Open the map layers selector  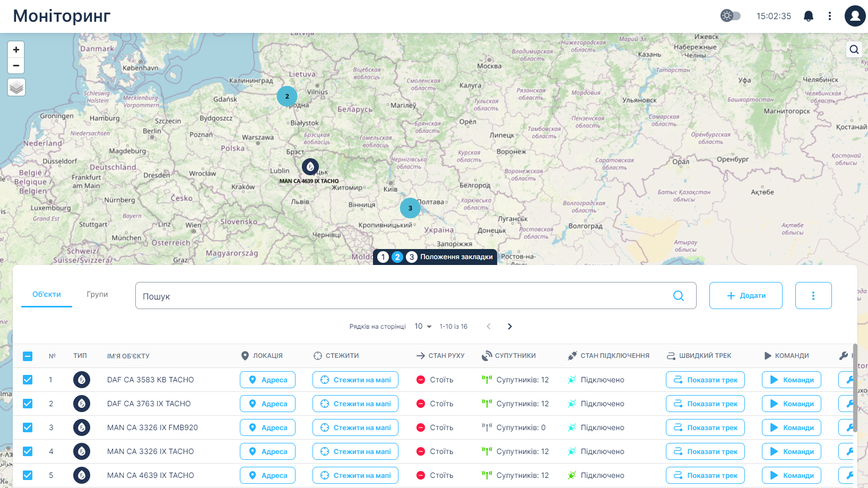pos(16,87)
